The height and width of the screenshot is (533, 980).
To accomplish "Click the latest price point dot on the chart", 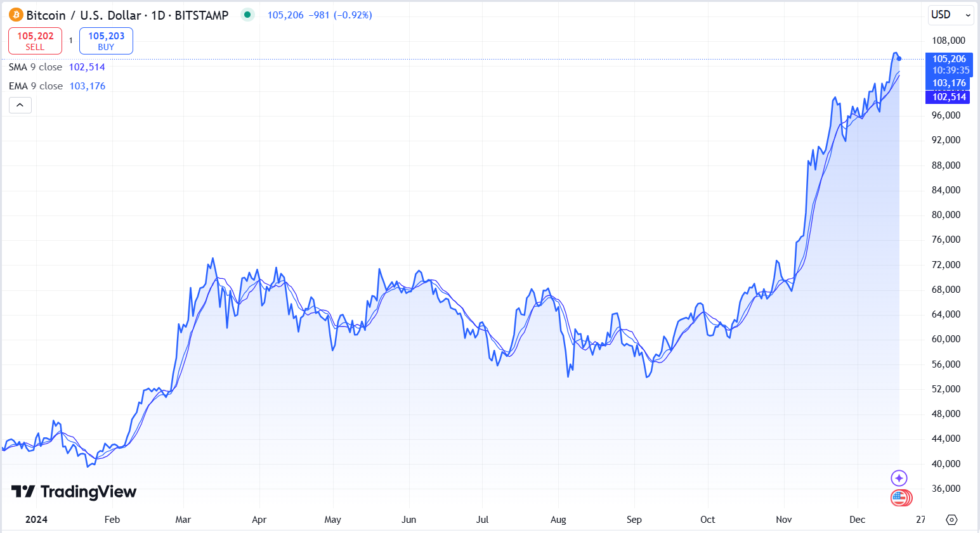I will pos(899,59).
